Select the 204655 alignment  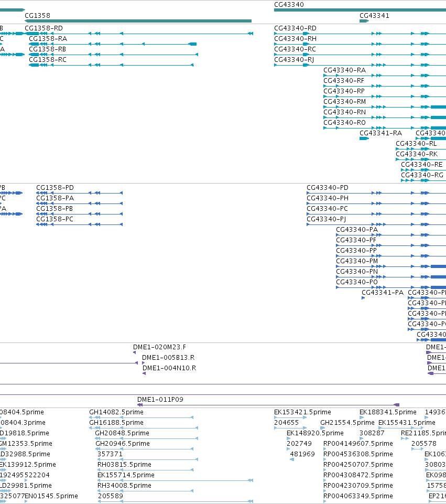[287, 422]
